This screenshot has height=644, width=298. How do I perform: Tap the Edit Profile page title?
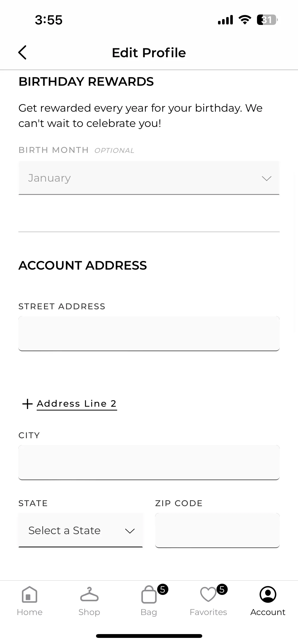(x=149, y=53)
